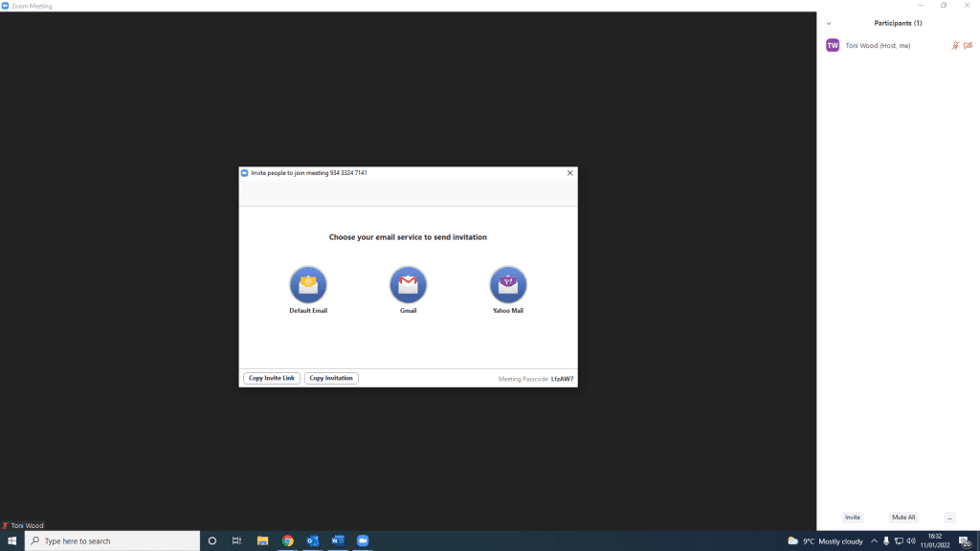Click the muted microphone icon beside Toni Wood
The image size is (980, 551).
click(x=955, y=45)
